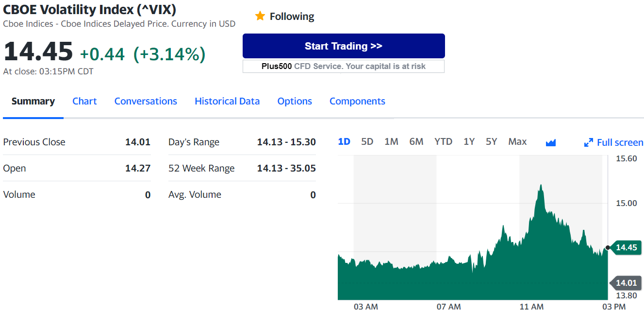Open the Options tab
The image size is (644, 311).
pos(295,101)
